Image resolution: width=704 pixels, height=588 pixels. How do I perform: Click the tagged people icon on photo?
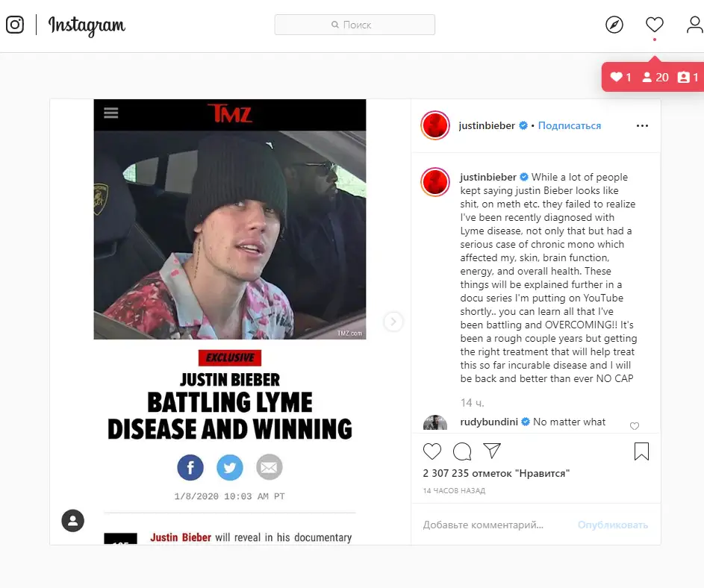click(x=72, y=521)
